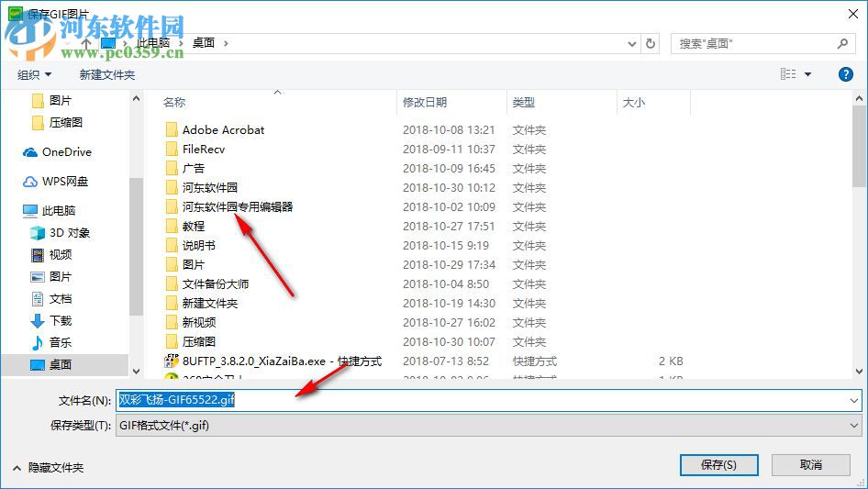Click the chevron after 此电脑 in breadcrumb
Screen dimensions: 868x489
pyautogui.click(x=182, y=43)
